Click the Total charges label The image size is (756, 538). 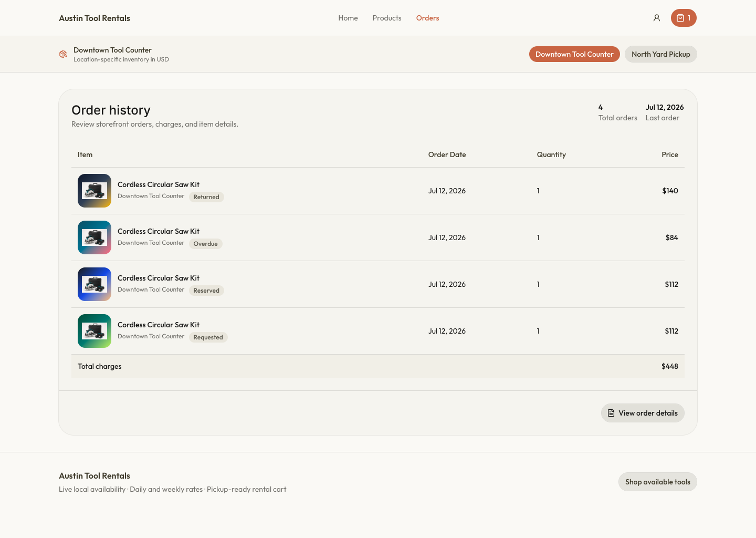click(x=100, y=366)
